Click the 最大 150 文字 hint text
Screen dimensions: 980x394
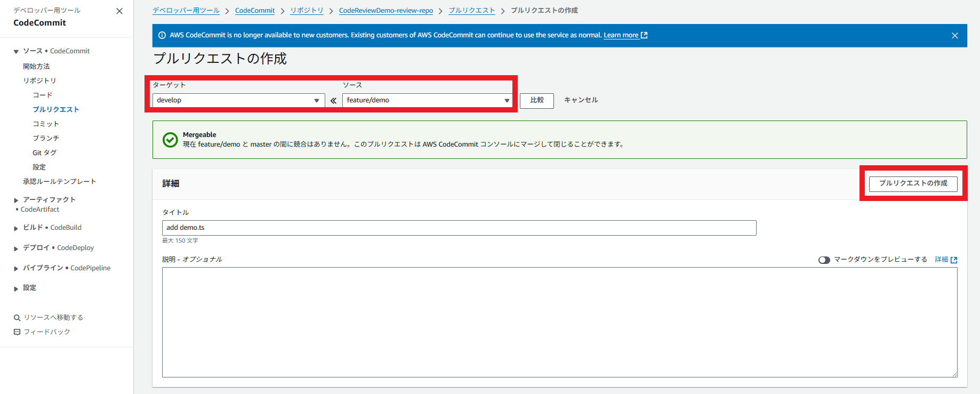[180, 241]
